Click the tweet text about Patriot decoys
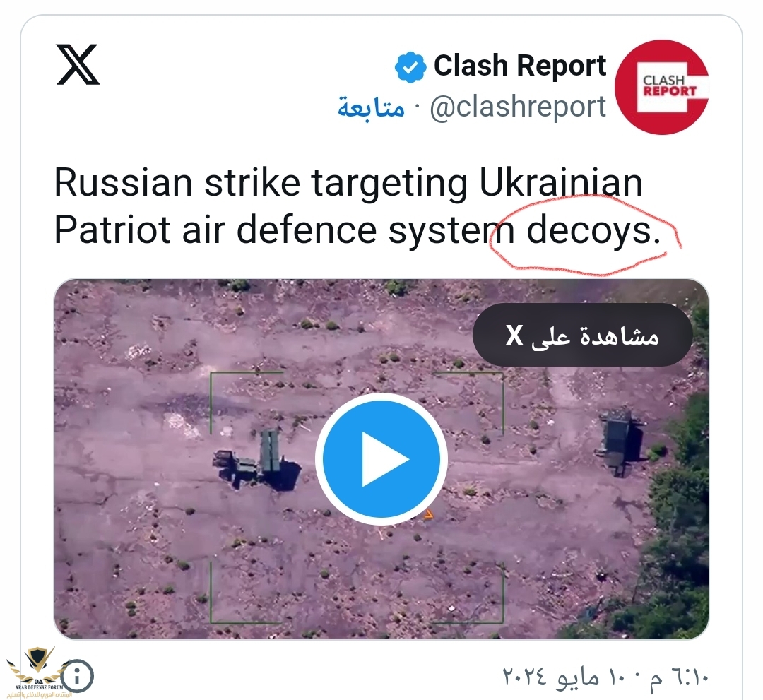Image resolution: width=763 pixels, height=700 pixels. pyautogui.click(x=357, y=206)
